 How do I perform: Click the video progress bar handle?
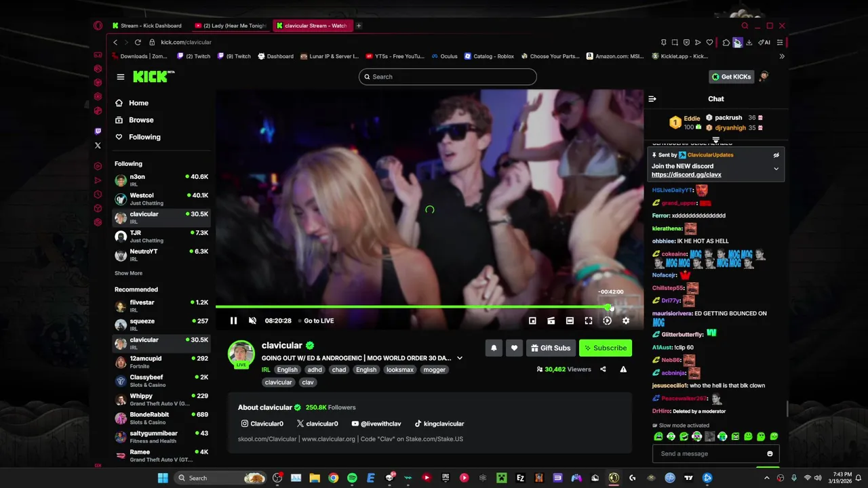click(608, 307)
